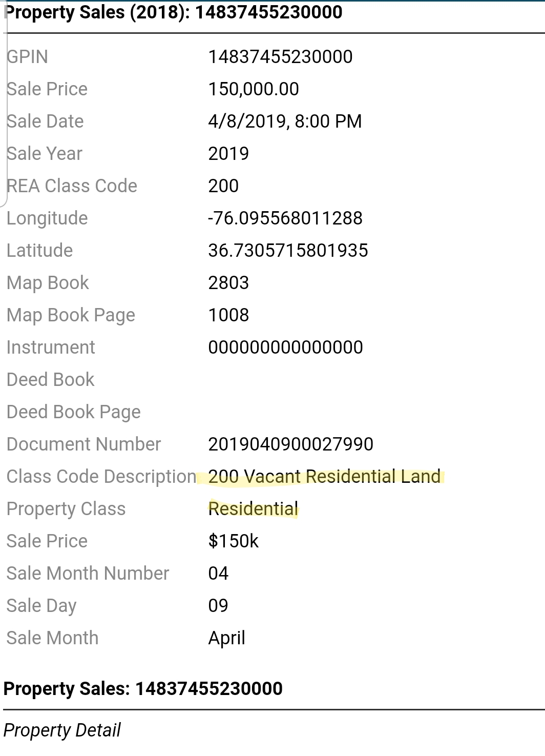This screenshot has height=756, width=545.
Task: Click the Sale Price value 150,000.00
Action: point(254,89)
